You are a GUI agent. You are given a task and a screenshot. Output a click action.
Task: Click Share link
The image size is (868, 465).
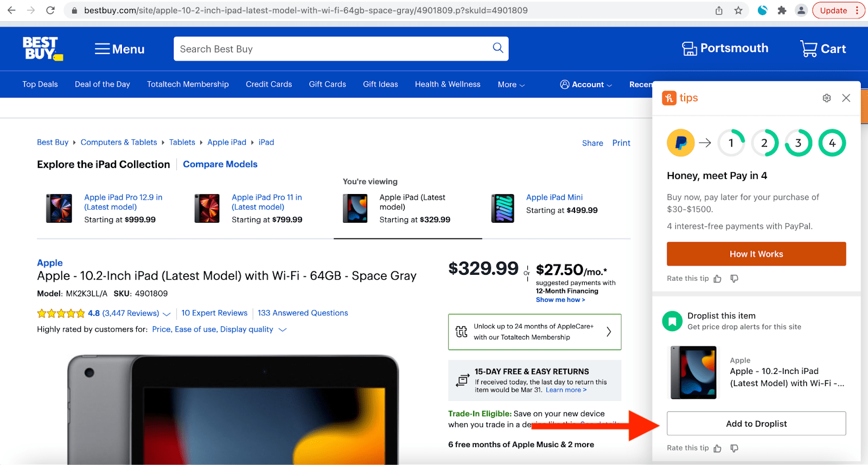[x=592, y=143]
